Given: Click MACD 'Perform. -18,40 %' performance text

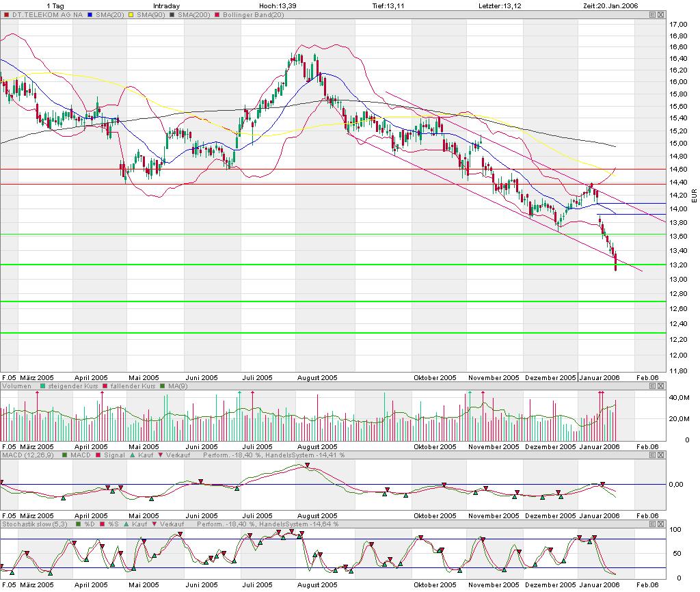Looking at the screenshot, I should (232, 455).
